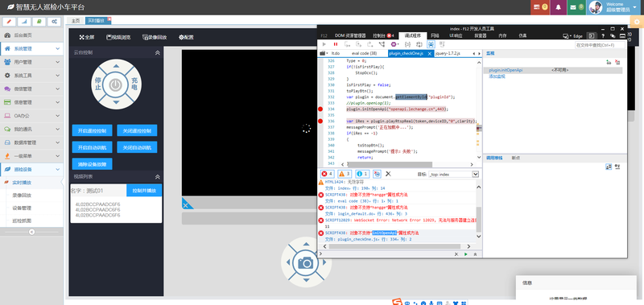Image resolution: width=644 pixels, height=305 pixels.
Task: Select eval code (38) file tab
Action: click(365, 53)
